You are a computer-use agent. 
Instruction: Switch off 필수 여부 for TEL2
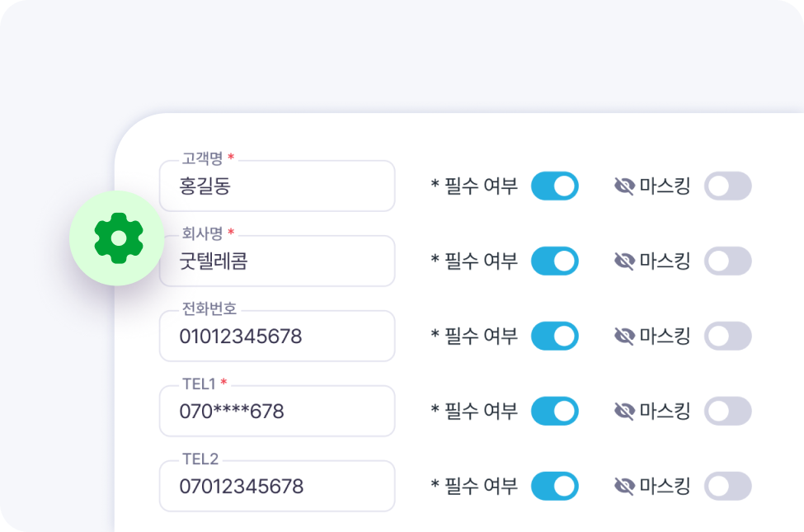pos(554,486)
